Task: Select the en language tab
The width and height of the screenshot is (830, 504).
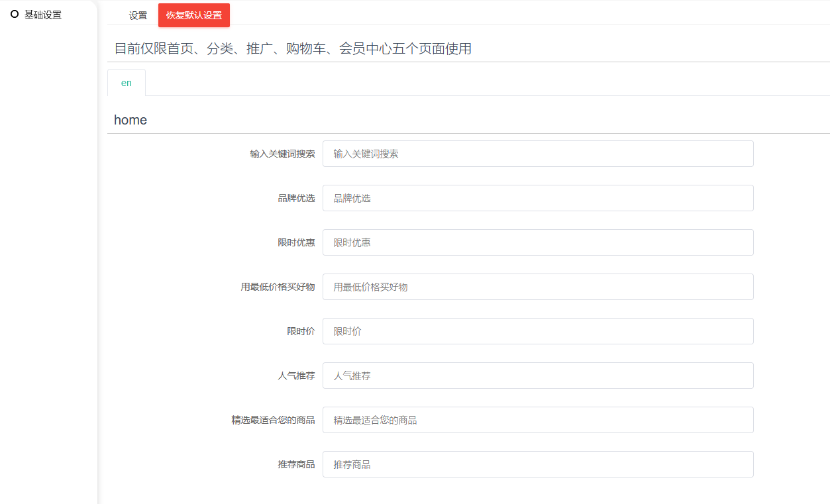Action: click(126, 83)
